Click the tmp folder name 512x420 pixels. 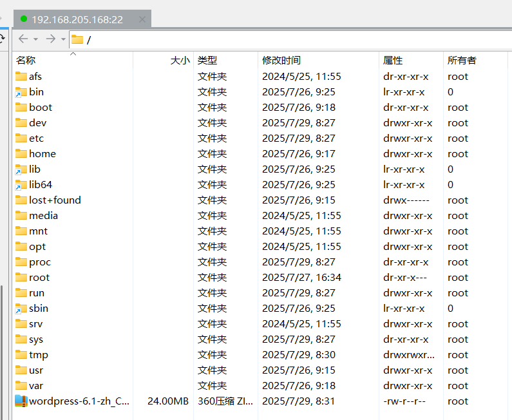click(39, 355)
